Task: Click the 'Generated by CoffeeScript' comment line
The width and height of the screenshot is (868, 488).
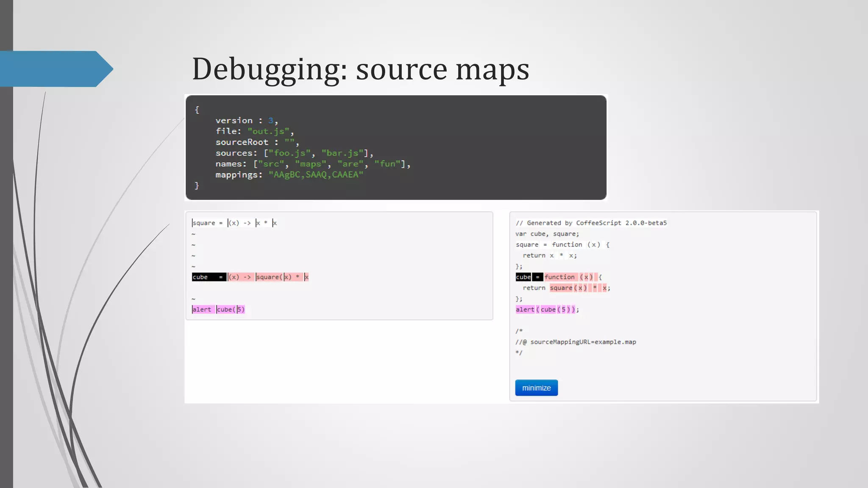Action: click(x=591, y=223)
